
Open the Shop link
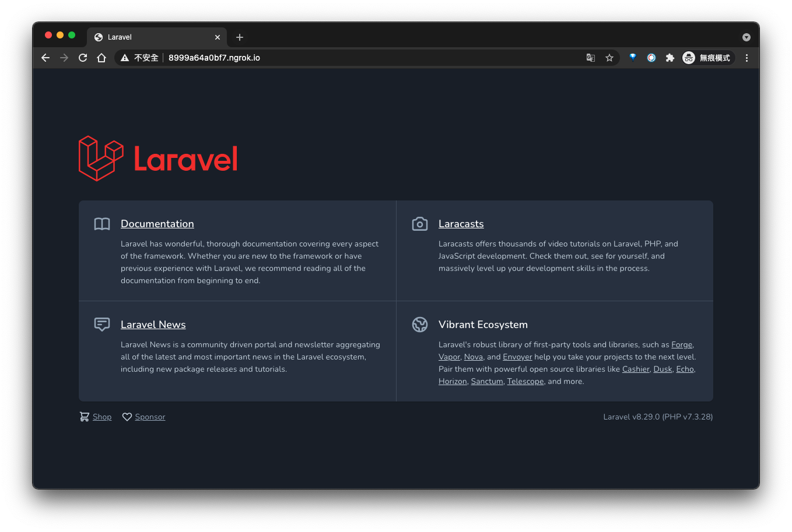(x=102, y=417)
